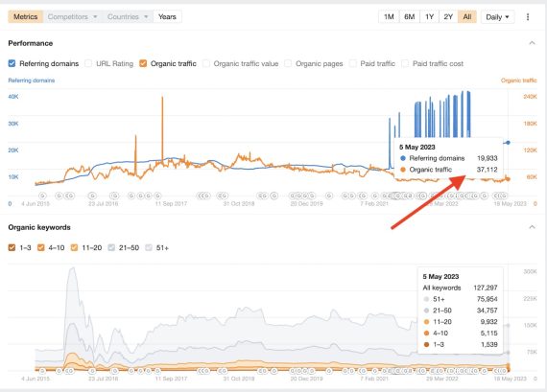Open the Countries dropdown
The image size is (547, 392).
point(128,16)
